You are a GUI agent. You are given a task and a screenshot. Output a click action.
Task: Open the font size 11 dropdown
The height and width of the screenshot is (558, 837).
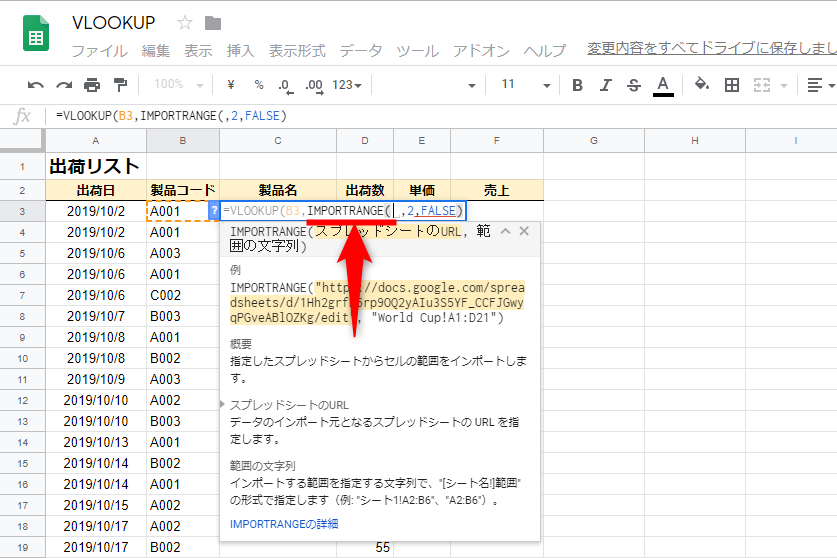click(x=526, y=84)
